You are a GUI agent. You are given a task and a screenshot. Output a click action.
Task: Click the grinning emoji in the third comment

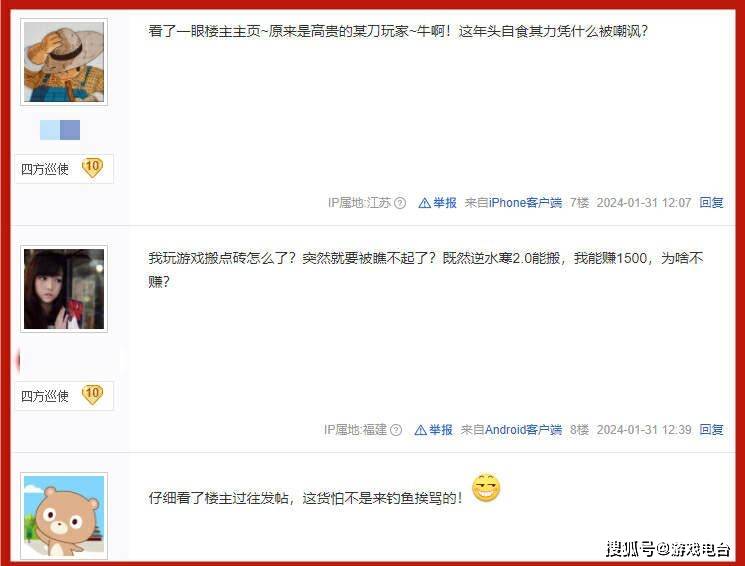click(x=486, y=488)
